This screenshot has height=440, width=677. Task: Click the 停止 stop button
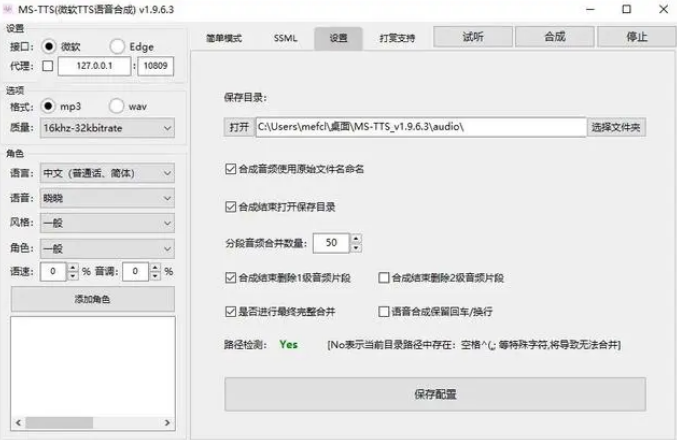637,37
